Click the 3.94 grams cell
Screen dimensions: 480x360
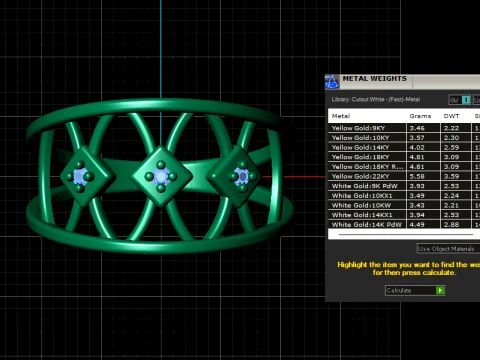pyautogui.click(x=423, y=215)
